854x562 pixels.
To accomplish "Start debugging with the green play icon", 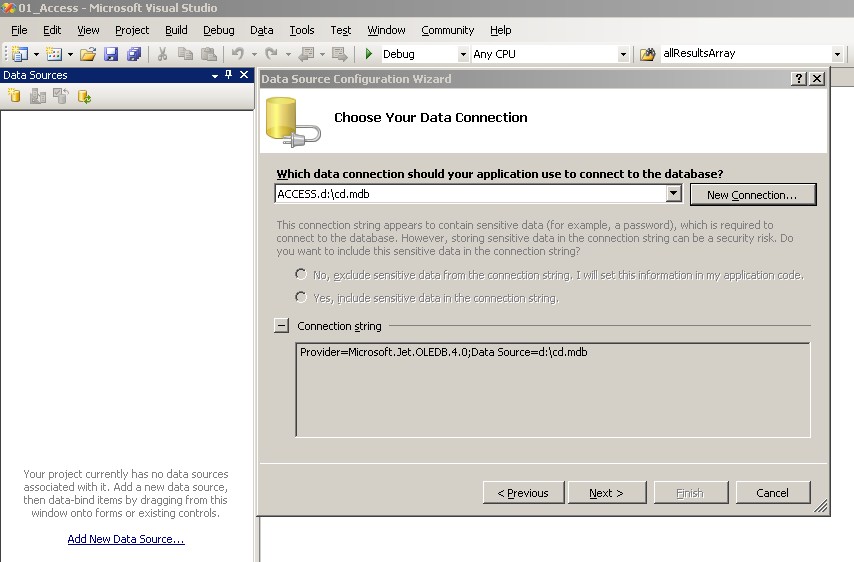I will [x=369, y=53].
